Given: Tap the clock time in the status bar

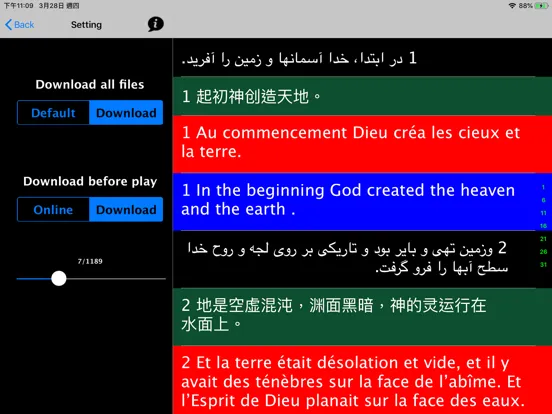Looking at the screenshot, I should [x=18, y=6].
